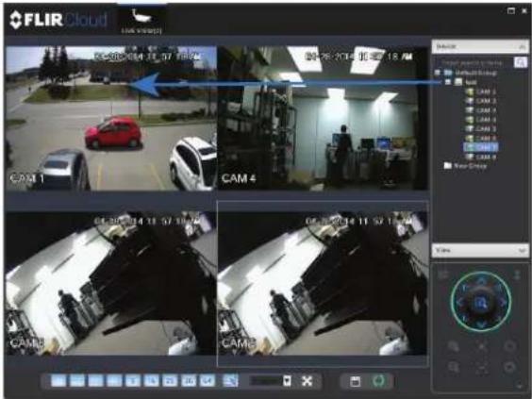Select the CAM 4 office video pane
This screenshot has width=532, height=399.
tap(323, 118)
